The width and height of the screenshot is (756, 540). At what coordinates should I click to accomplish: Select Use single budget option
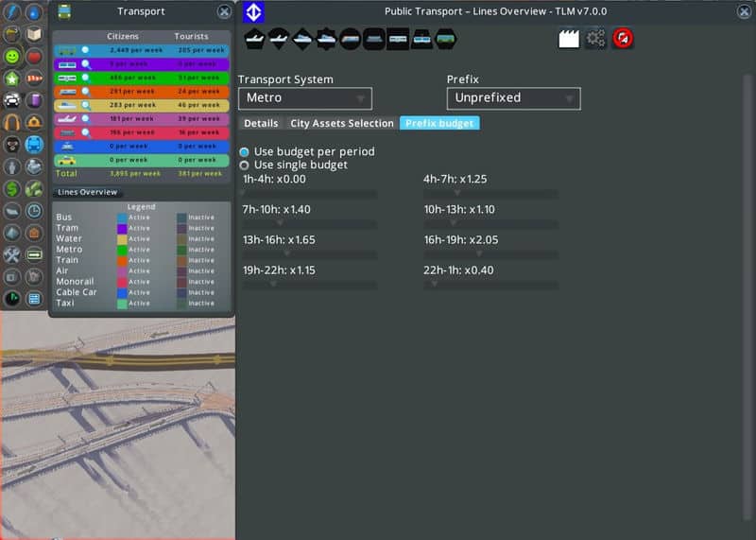click(245, 165)
